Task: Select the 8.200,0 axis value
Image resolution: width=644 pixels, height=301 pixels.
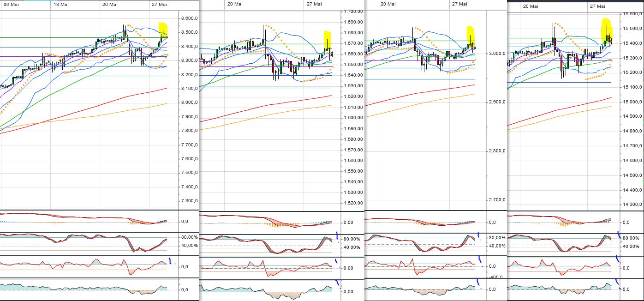Action: pyautogui.click(x=190, y=75)
